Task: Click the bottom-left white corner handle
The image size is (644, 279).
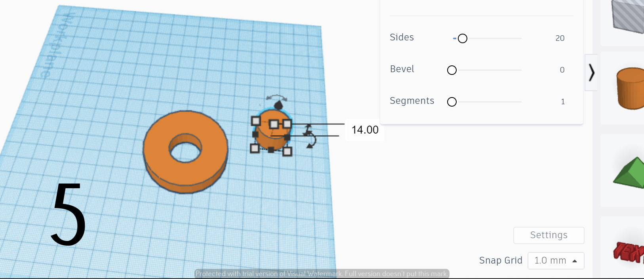Action: 255,148
